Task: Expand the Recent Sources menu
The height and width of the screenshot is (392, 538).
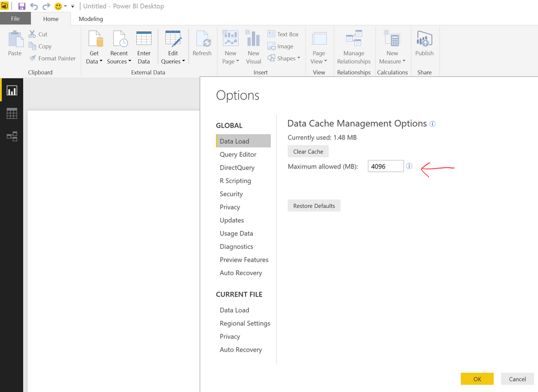Action: 118,47
